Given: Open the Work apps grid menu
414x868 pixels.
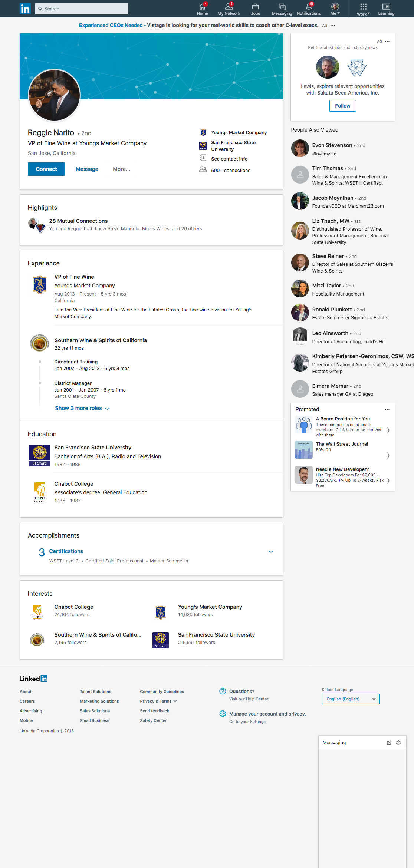Looking at the screenshot, I should [x=364, y=9].
